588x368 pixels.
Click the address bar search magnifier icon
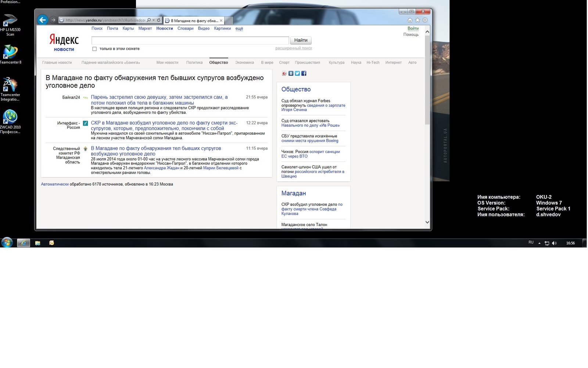point(149,20)
